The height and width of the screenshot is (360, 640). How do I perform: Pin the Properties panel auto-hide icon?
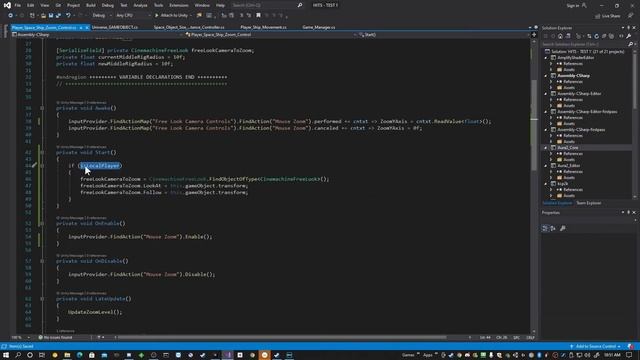tap(629, 213)
